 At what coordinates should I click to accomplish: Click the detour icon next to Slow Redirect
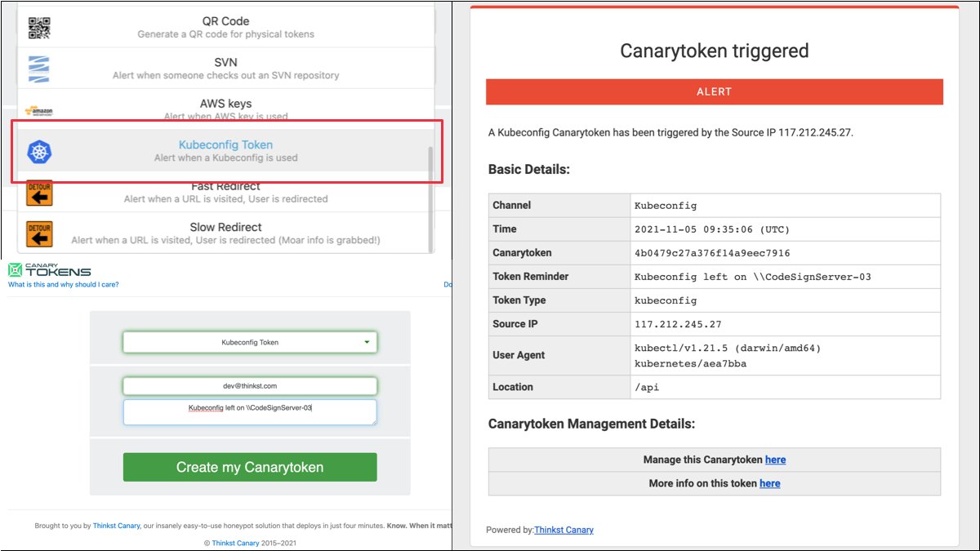tap(39, 233)
